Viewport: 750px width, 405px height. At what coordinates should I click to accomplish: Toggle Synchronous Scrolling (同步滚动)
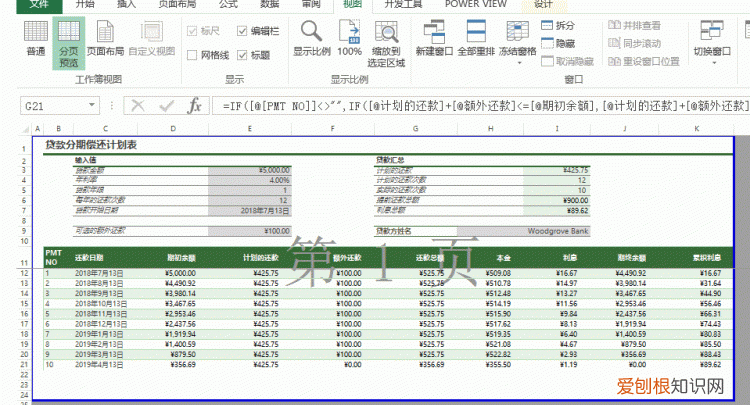point(634,44)
